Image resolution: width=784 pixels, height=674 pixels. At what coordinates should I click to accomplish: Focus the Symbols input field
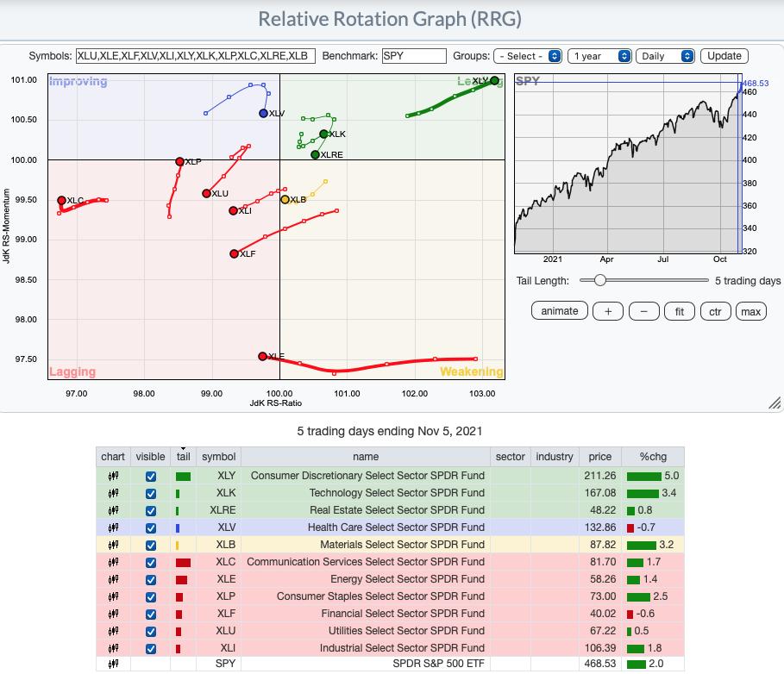[196, 56]
